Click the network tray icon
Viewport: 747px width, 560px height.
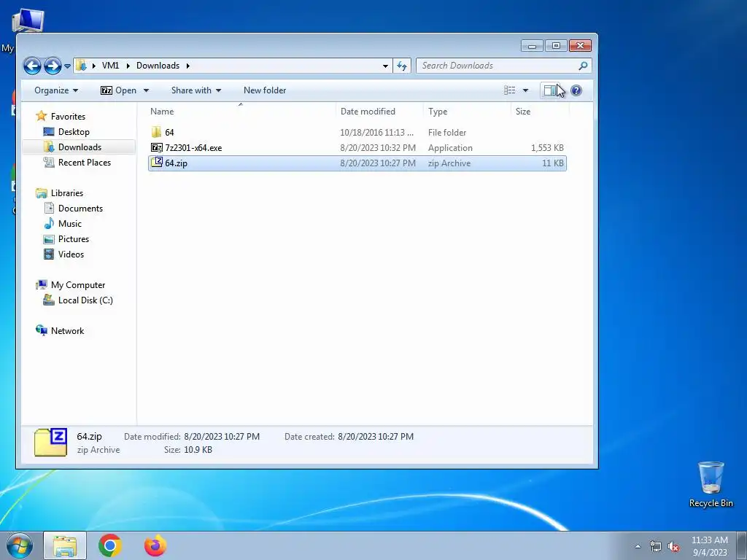(656, 546)
